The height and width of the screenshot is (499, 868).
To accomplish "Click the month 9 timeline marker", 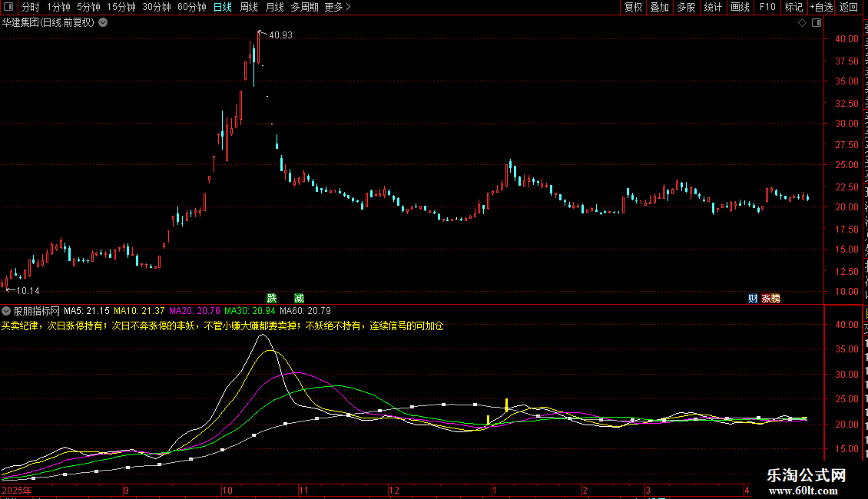I will [126, 490].
